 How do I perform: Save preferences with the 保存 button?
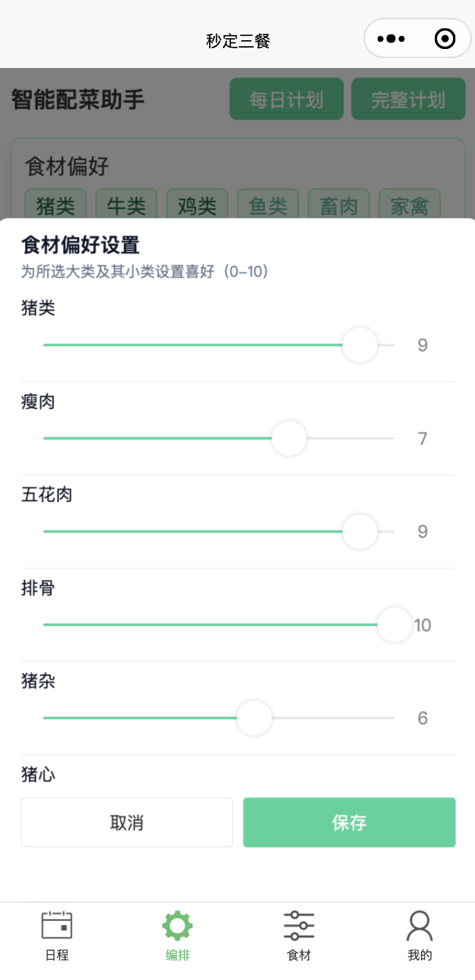click(349, 822)
